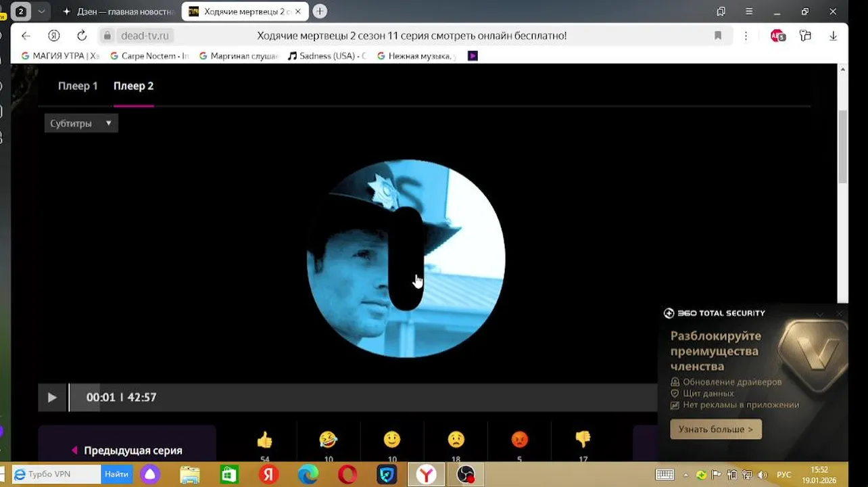Open File Explorer from the taskbar
The image size is (868, 487).
pyautogui.click(x=190, y=475)
